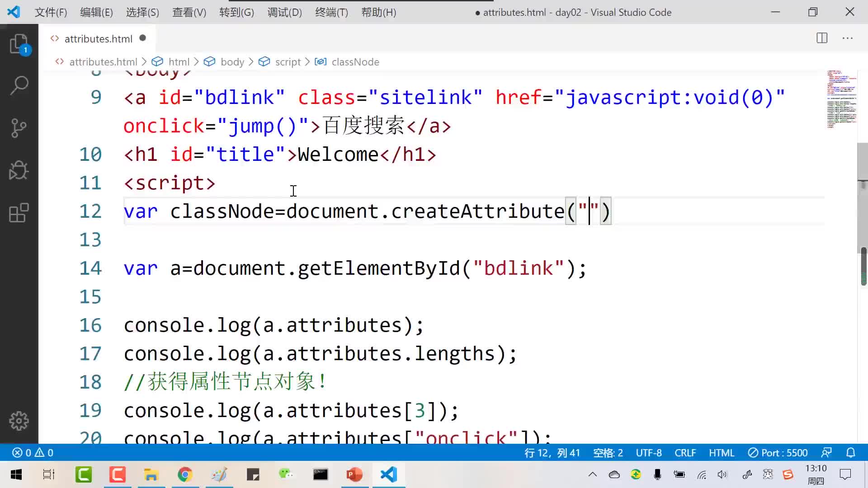This screenshot has width=868, height=488.
Task: Open Google Chrome from taskbar
Action: 185,474
